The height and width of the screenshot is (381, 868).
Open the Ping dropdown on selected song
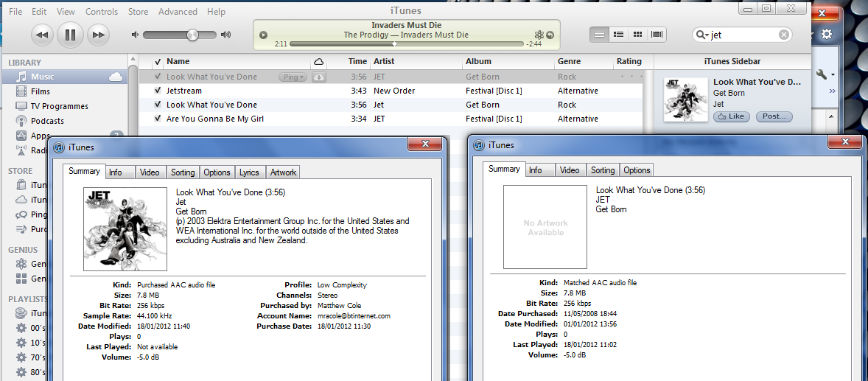coord(293,77)
